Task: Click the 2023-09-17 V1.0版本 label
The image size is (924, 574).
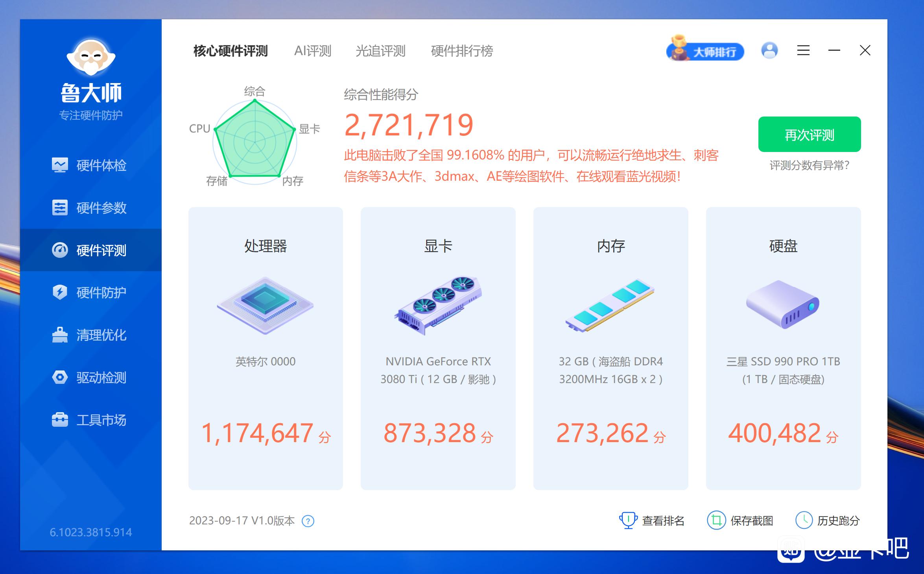Action: pyautogui.click(x=242, y=521)
